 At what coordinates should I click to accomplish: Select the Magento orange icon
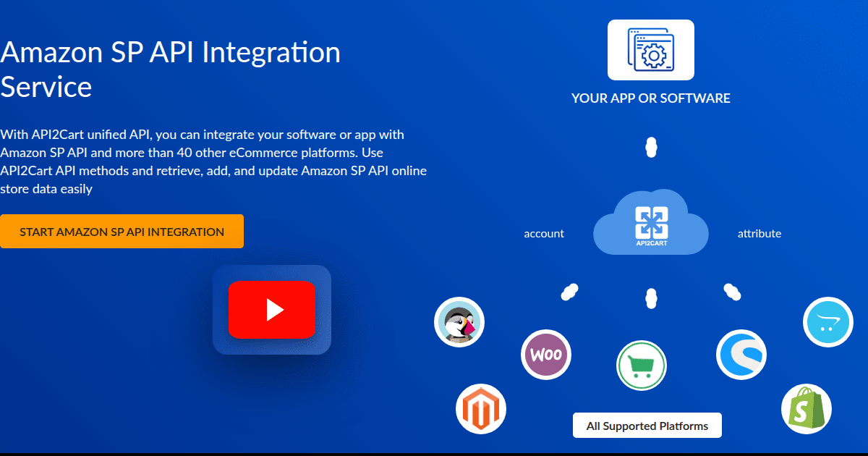coord(481,409)
